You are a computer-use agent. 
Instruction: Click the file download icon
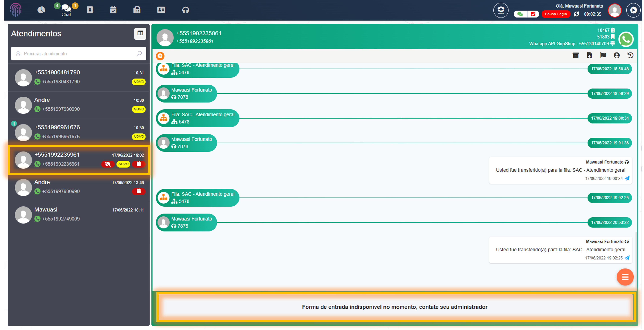tap(590, 55)
